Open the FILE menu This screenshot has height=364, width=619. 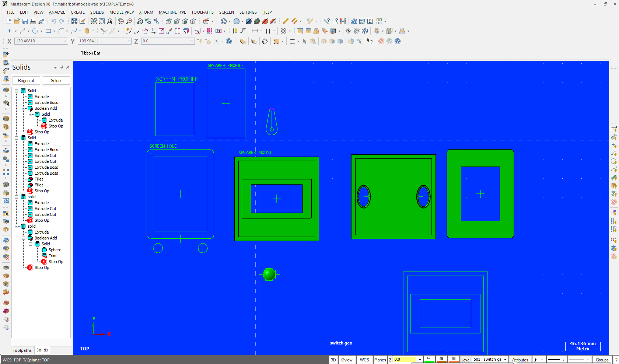pyautogui.click(x=11, y=12)
